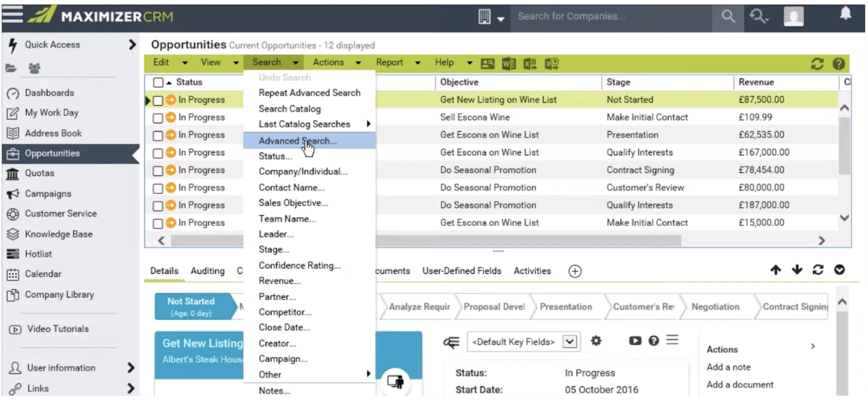Switch to the Auditing tab

(207, 271)
